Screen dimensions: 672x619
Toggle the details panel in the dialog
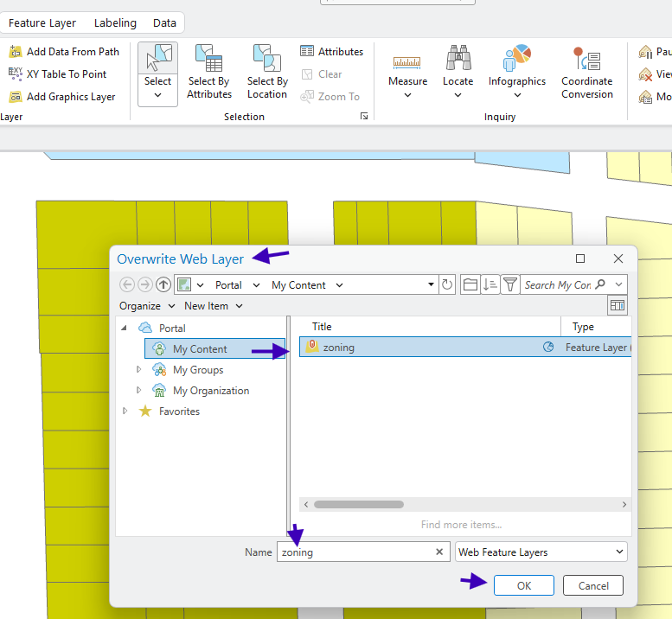click(x=617, y=306)
